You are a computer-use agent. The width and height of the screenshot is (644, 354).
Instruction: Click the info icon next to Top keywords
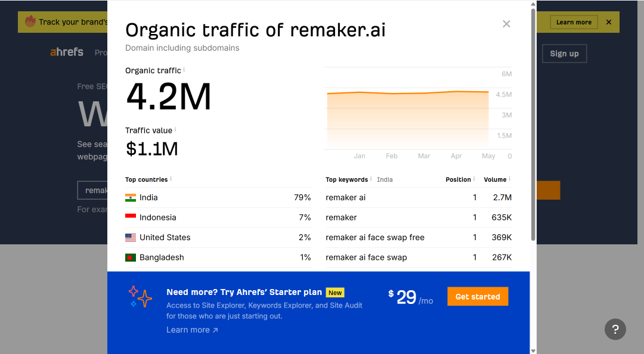pyautogui.click(x=371, y=179)
